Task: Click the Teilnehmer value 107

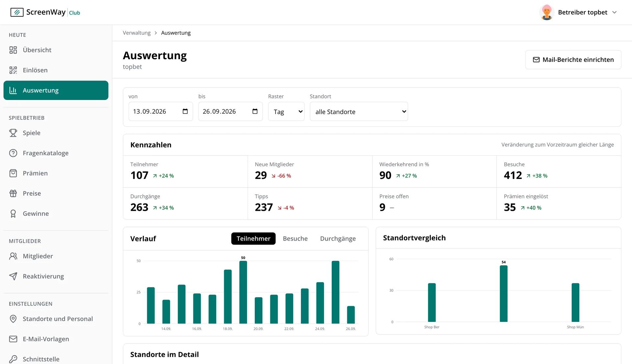Action: 139,175
